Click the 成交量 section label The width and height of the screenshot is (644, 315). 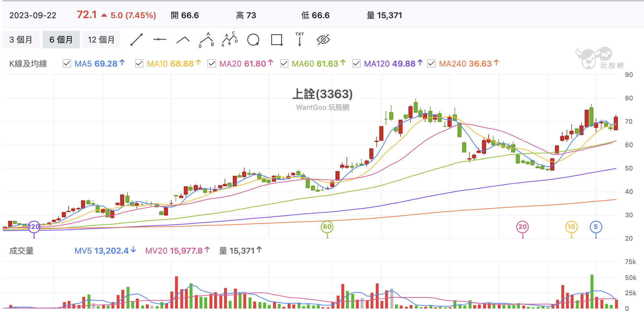coord(21,251)
